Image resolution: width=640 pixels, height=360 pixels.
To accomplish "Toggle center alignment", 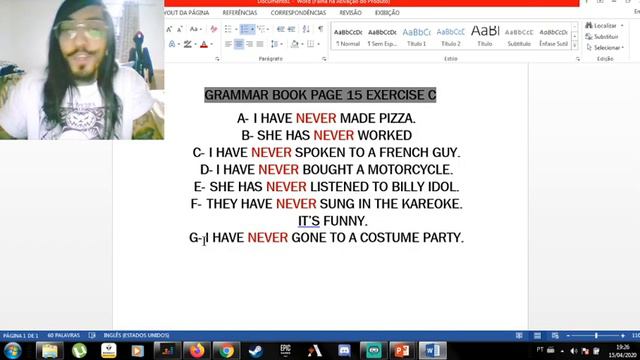I will pyautogui.click(x=239, y=44).
